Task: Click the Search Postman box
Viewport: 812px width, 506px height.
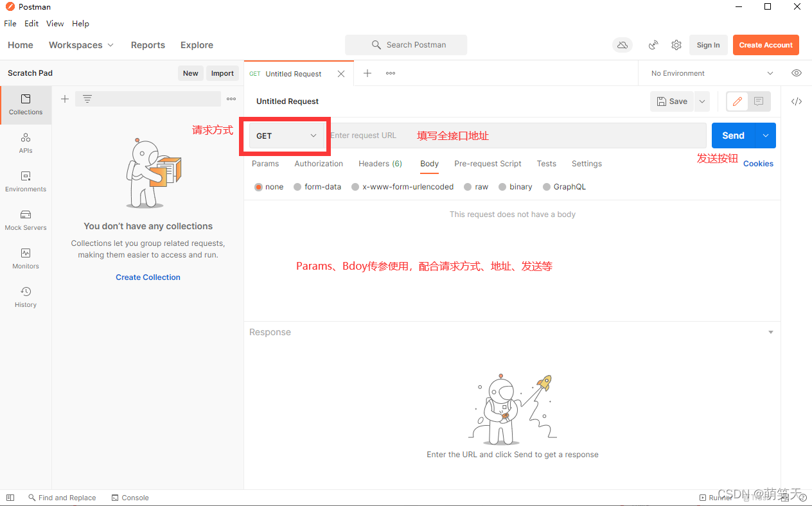Action: coord(406,45)
